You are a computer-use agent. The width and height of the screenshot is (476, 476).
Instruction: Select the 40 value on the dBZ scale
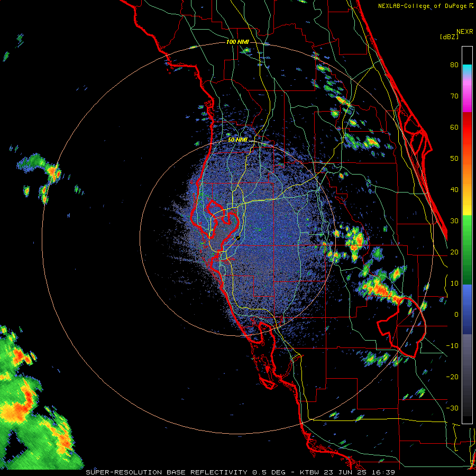454,190
